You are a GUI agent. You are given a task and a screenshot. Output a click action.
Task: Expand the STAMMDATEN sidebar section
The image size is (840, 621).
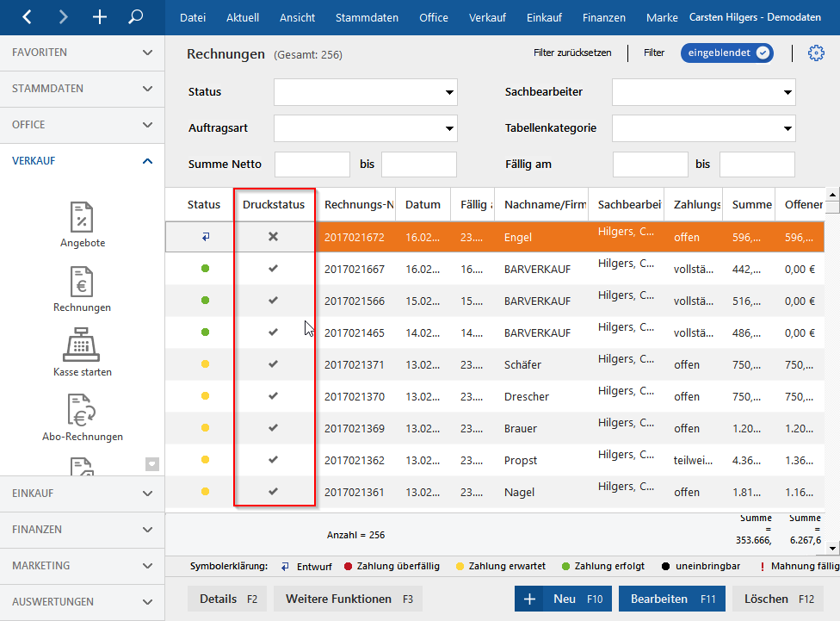point(82,89)
